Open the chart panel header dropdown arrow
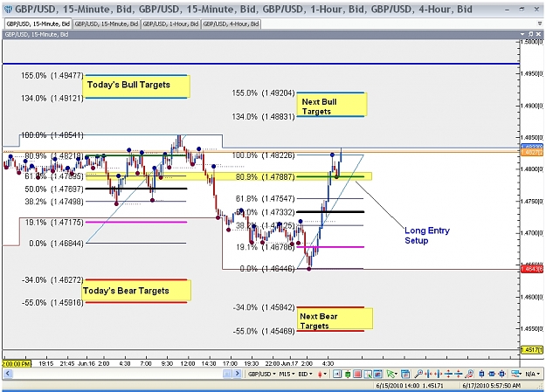 522,34
